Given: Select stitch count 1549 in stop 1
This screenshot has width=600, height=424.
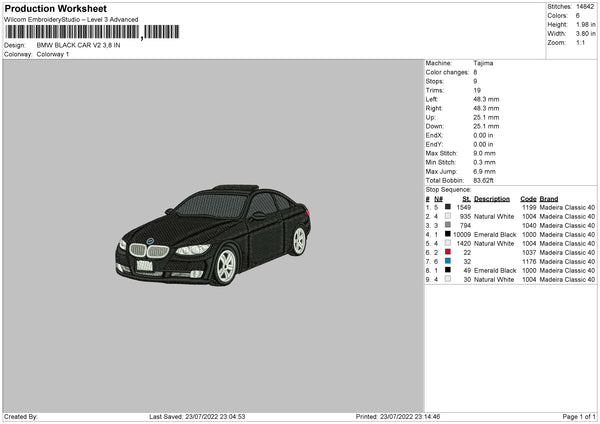Looking at the screenshot, I should pyautogui.click(x=463, y=207).
